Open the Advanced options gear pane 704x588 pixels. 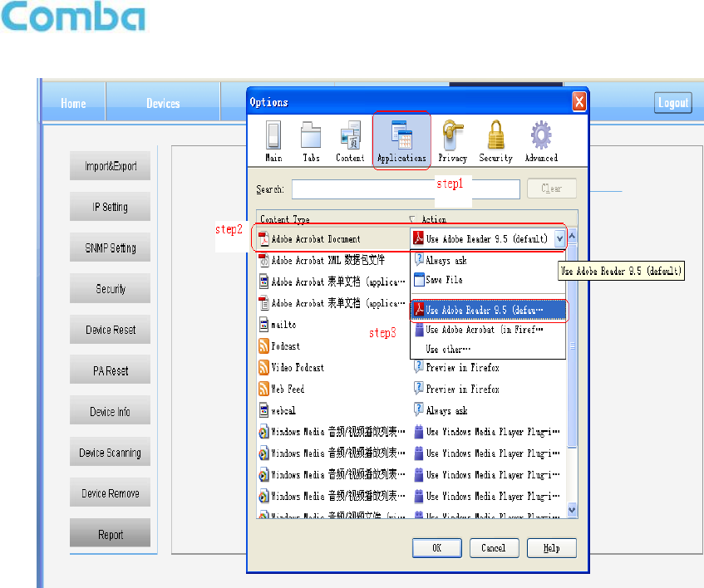[541, 141]
